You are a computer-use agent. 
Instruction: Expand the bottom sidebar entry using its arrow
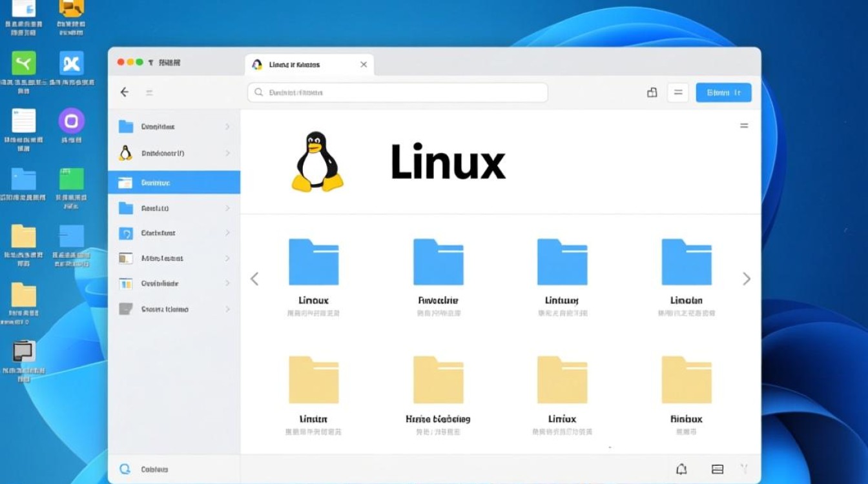click(x=229, y=309)
